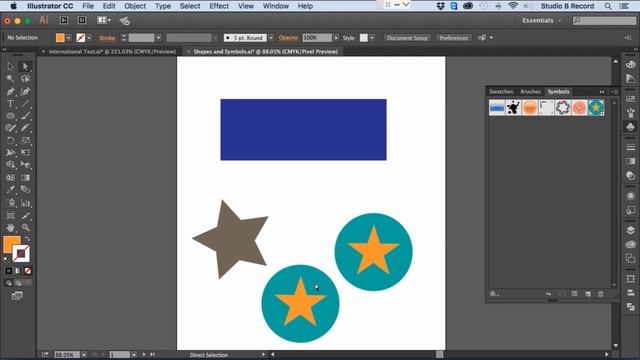Switch to the Swatches tab
640x360 pixels.
(x=501, y=92)
